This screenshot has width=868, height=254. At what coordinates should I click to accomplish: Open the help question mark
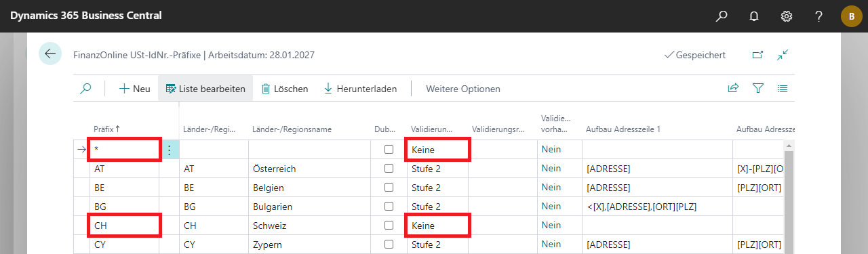coord(819,16)
